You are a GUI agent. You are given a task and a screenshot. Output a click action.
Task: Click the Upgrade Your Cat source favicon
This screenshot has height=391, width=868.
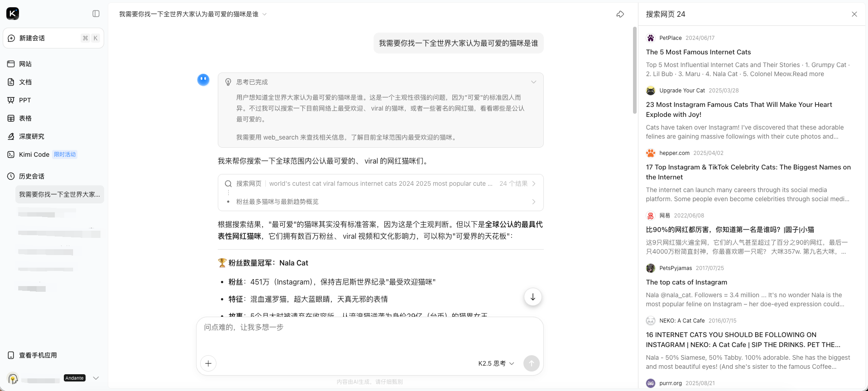tap(651, 91)
